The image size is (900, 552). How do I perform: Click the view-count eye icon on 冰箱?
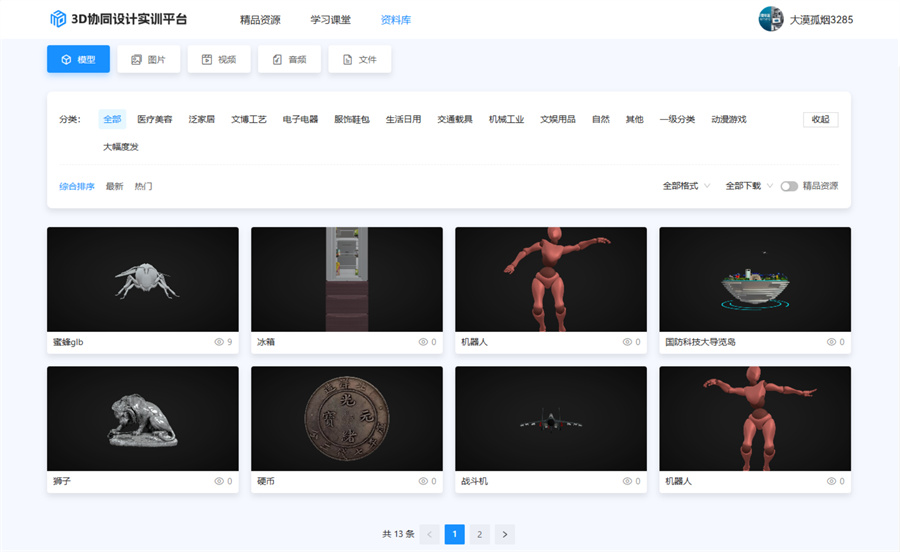(423, 342)
